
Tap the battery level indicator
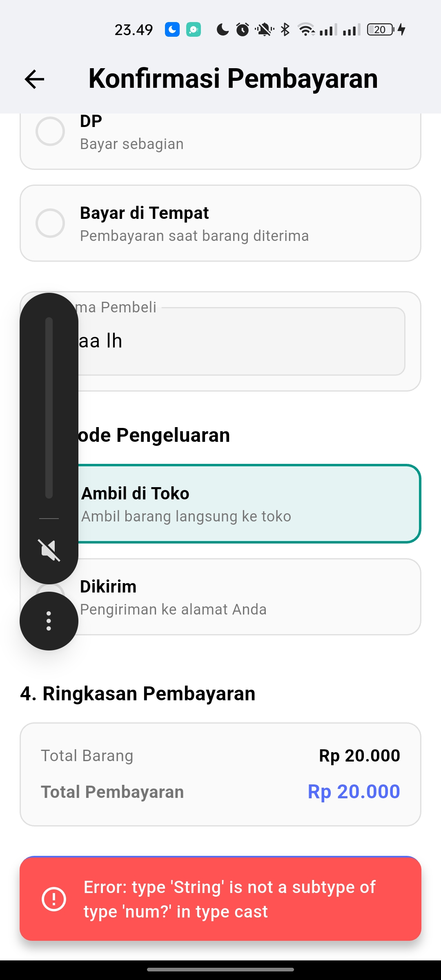point(381,29)
